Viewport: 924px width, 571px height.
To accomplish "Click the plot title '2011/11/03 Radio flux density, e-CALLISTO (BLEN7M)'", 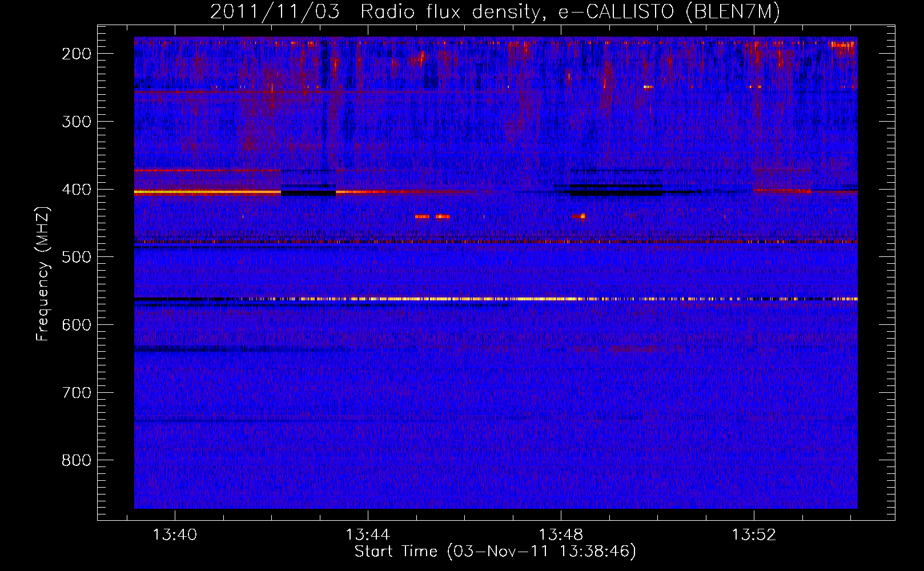I will (x=495, y=12).
